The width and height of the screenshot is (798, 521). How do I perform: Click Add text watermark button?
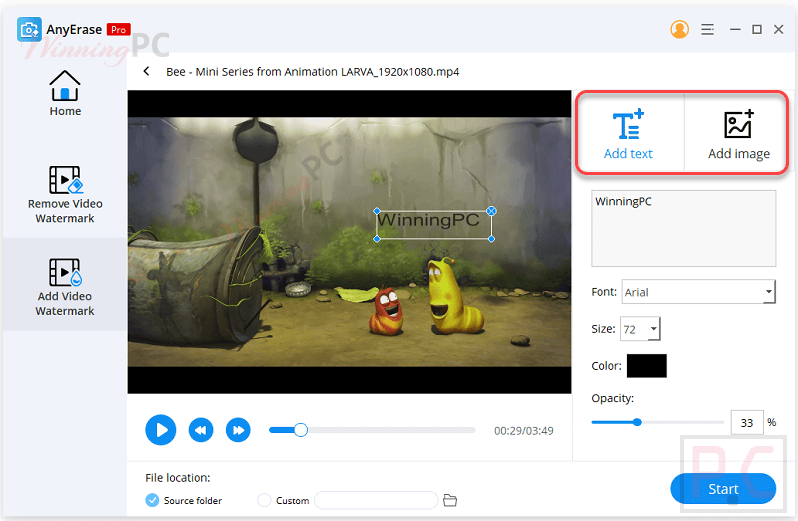point(629,134)
